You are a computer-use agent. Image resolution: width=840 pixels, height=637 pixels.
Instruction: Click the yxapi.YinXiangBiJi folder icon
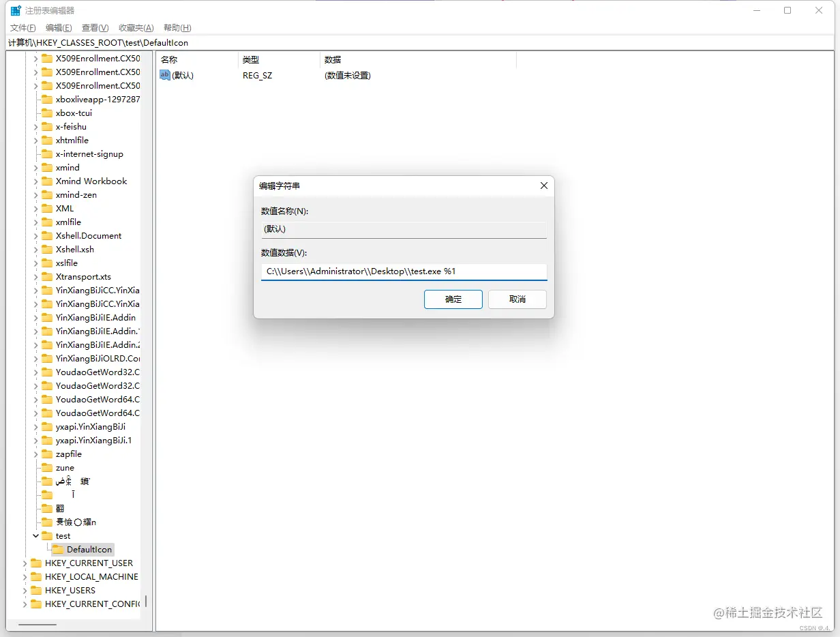click(x=47, y=427)
